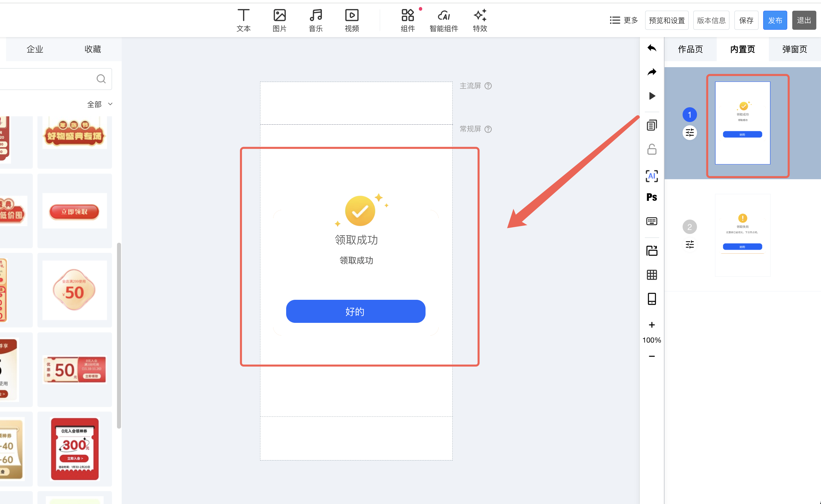Image resolution: width=821 pixels, height=504 pixels.
Task: Click the zoom out minus button
Action: pos(652,356)
